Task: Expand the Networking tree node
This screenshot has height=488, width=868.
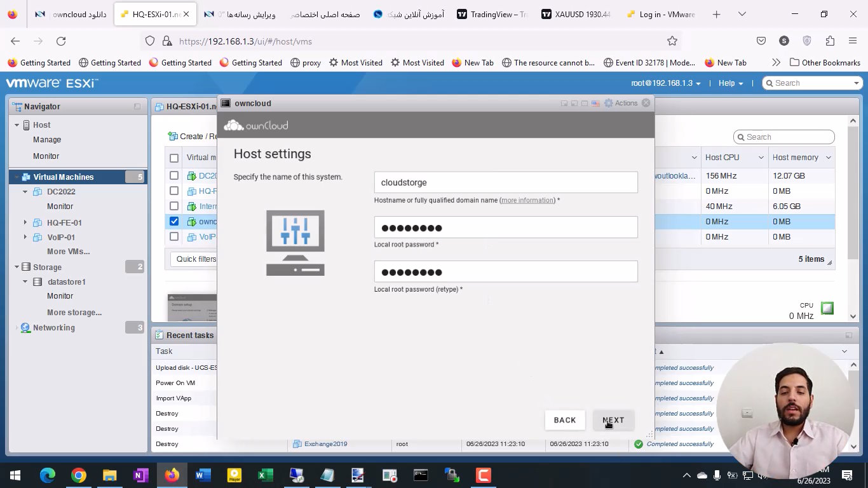Action: coord(17,328)
